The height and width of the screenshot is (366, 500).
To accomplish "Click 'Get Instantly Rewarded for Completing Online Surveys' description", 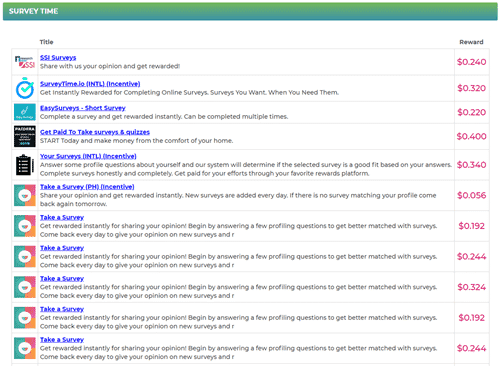I will tap(189, 92).
